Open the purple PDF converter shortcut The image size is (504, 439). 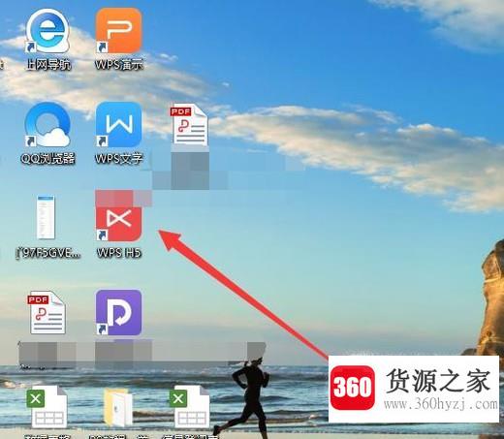click(118, 312)
